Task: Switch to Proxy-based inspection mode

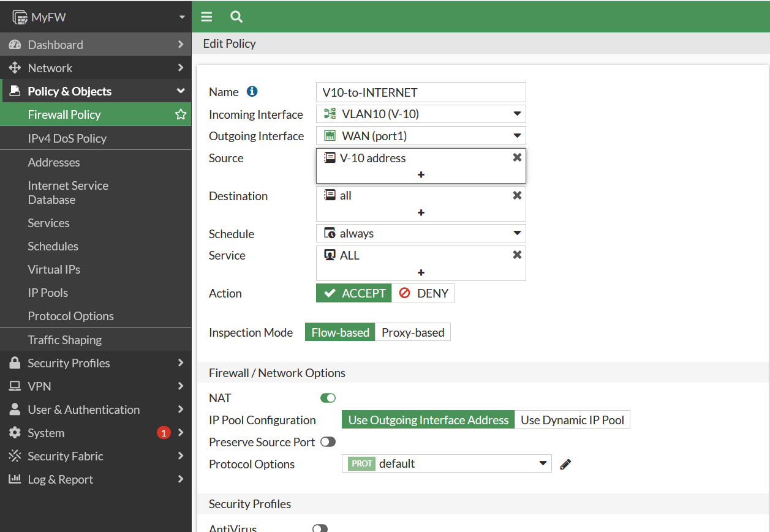Action: click(x=413, y=332)
